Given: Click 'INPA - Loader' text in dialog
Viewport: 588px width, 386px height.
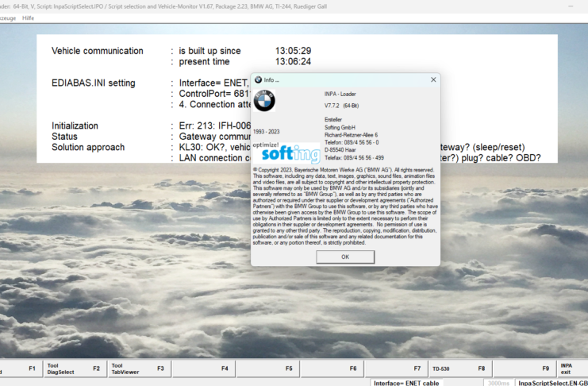Looking at the screenshot, I should tap(340, 95).
